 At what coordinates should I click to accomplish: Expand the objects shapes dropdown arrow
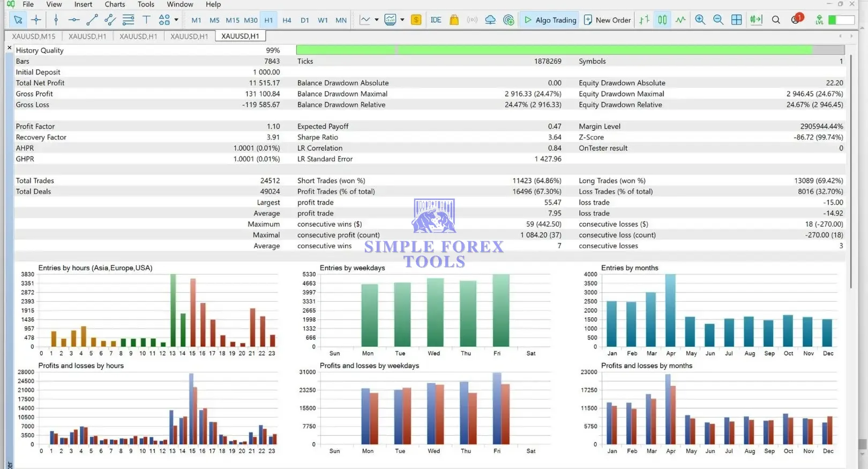pos(176,20)
